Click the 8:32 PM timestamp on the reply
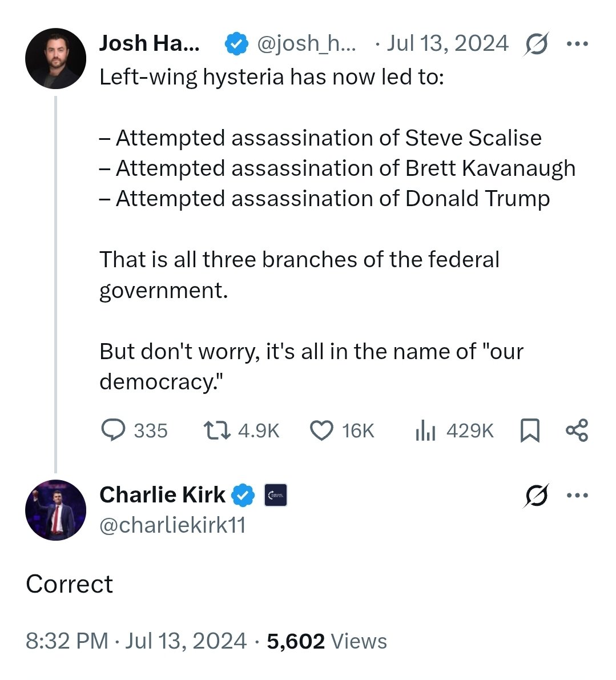The image size is (616, 680). (x=67, y=641)
